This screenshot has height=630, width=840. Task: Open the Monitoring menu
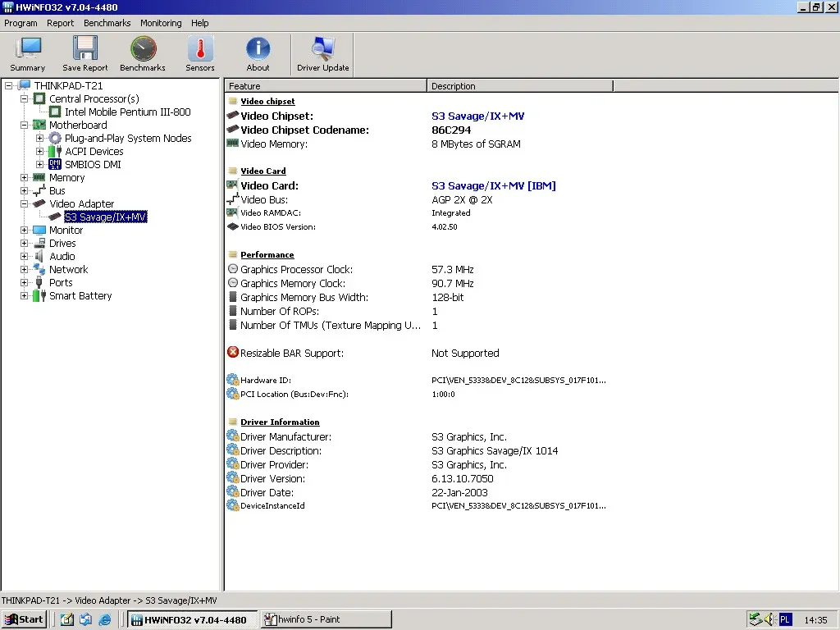(x=161, y=23)
